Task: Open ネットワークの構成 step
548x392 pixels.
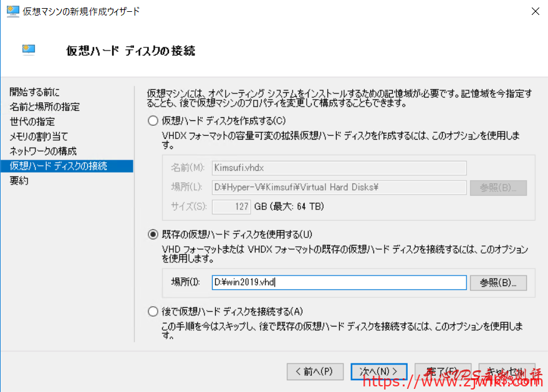Action: click(x=41, y=151)
